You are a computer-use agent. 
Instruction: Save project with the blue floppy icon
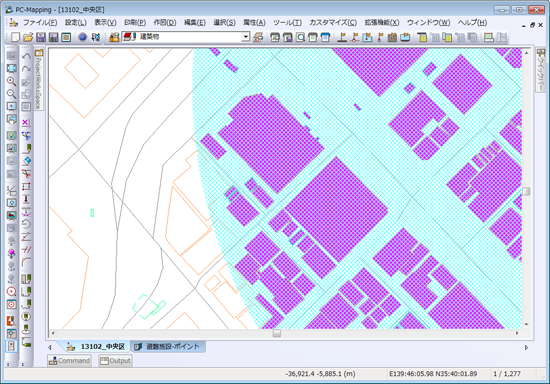click(x=41, y=37)
